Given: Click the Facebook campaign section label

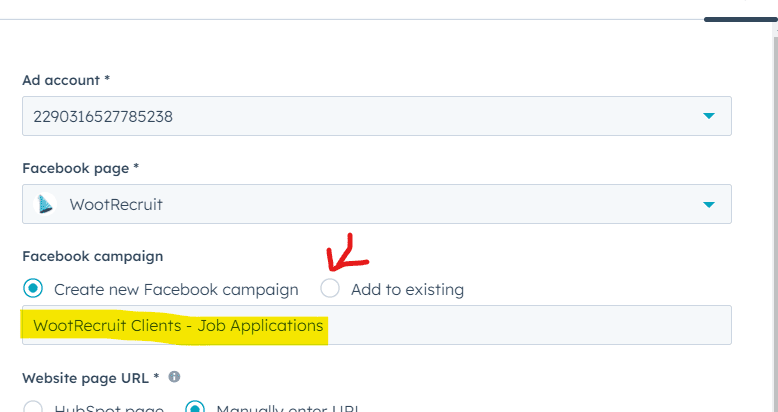Looking at the screenshot, I should pos(92,256).
